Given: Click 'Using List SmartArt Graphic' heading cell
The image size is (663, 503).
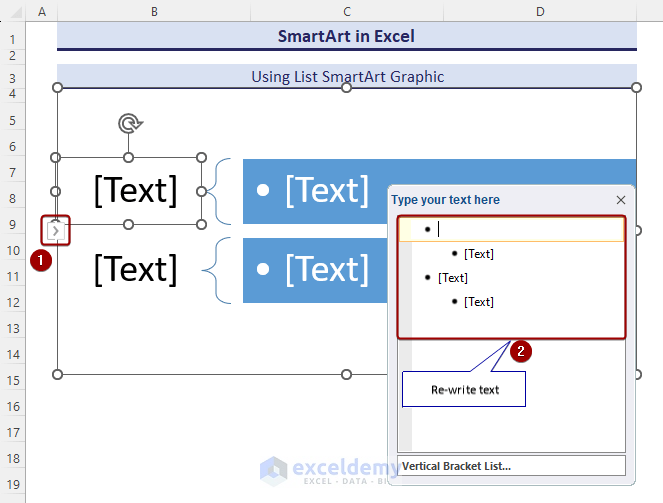Looking at the screenshot, I should [x=347, y=77].
